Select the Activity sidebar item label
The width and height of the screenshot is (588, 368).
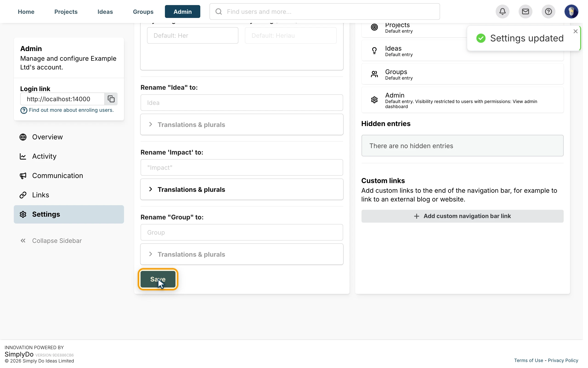pyautogui.click(x=44, y=156)
